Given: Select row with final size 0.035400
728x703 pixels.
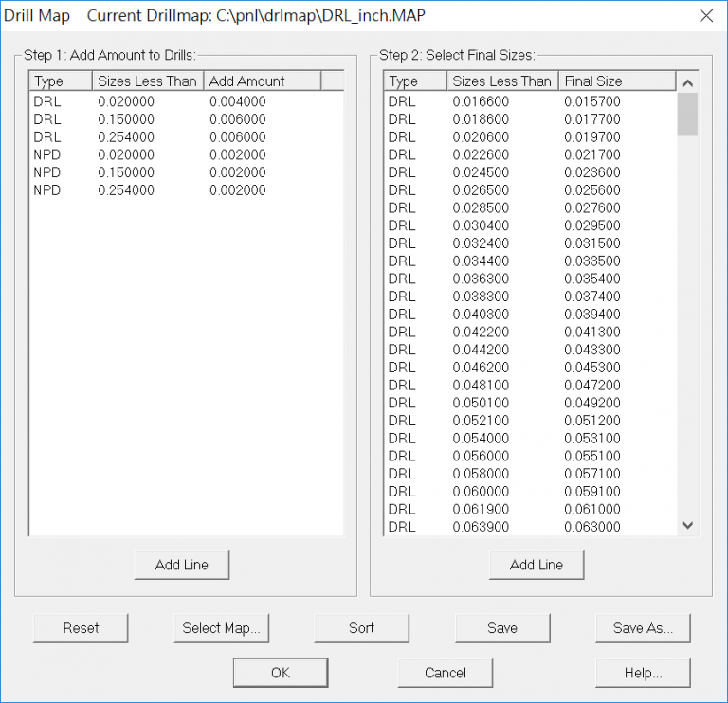Looking at the screenshot, I should pos(530,279).
